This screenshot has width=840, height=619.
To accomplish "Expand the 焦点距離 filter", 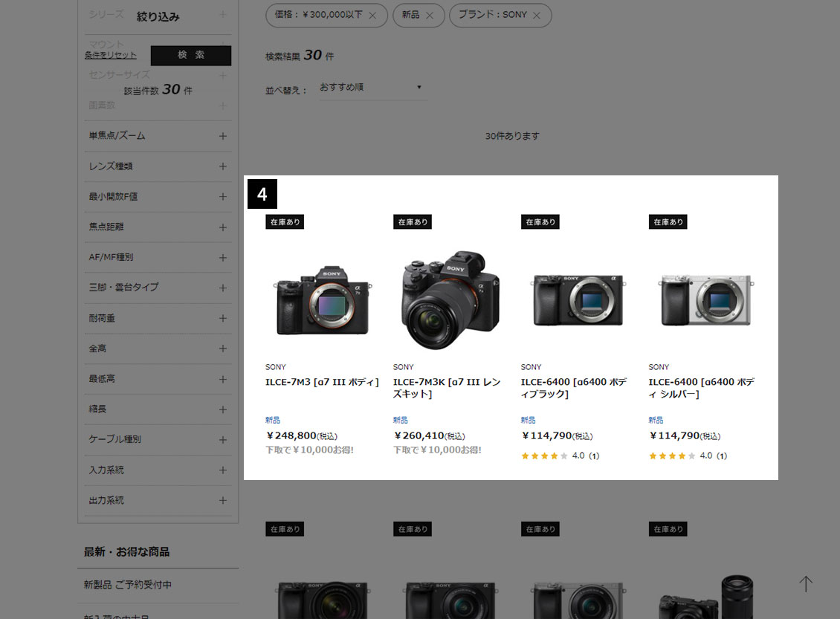I will 158,227.
